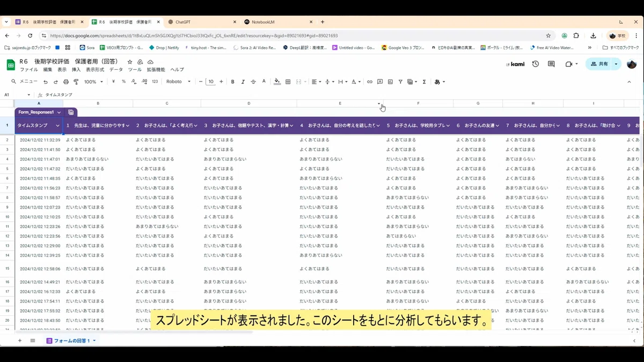
Task: Add a new sheet with plus button
Action: click(x=20, y=341)
